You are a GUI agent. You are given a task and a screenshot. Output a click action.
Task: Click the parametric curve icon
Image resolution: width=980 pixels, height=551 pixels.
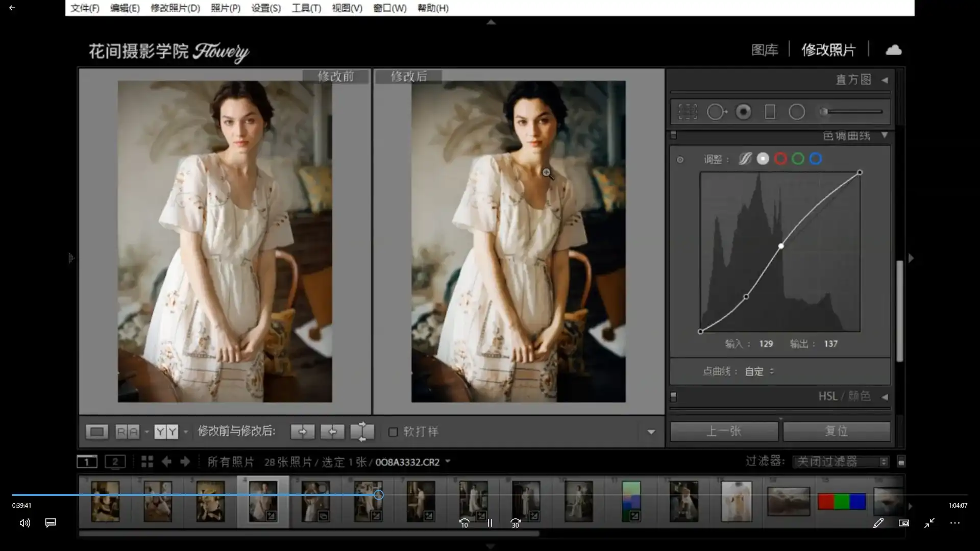pyautogui.click(x=745, y=159)
